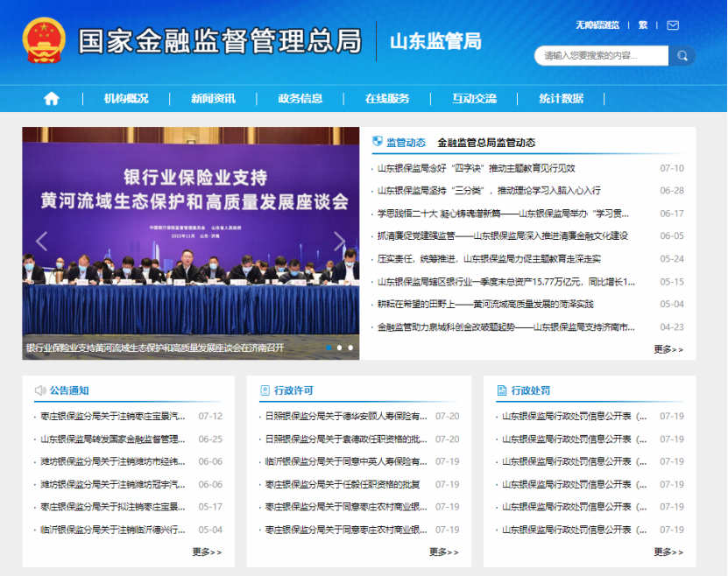Viewport: 728px width, 576px height.
Task: Click 更多>> link under 公告通知
Action: (x=206, y=551)
